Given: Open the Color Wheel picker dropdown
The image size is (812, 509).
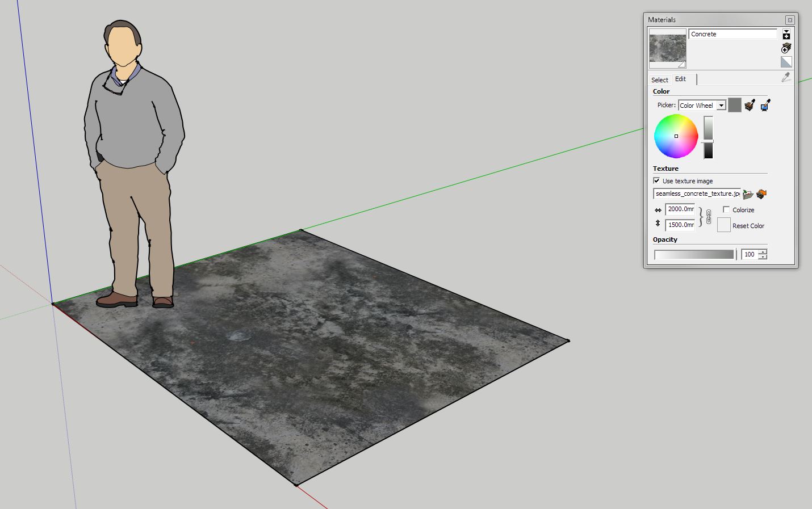Looking at the screenshot, I should click(x=721, y=106).
